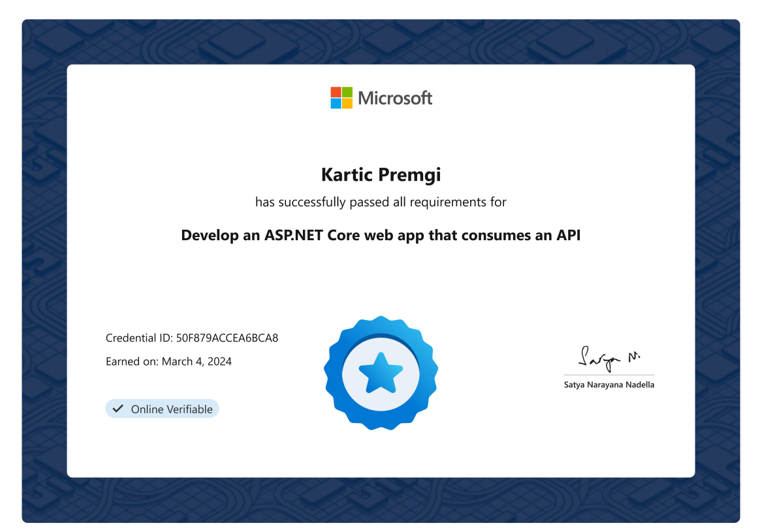Select the name Kartic Premgi

(x=381, y=175)
